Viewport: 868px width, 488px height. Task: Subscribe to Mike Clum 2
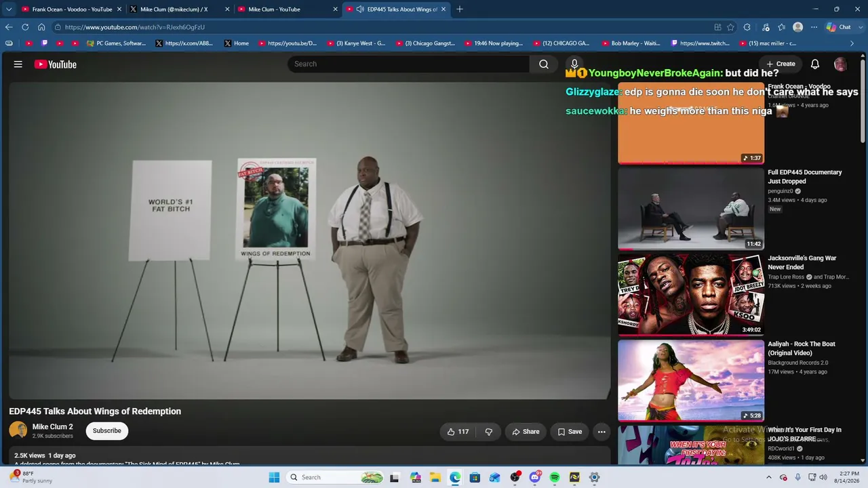(107, 431)
